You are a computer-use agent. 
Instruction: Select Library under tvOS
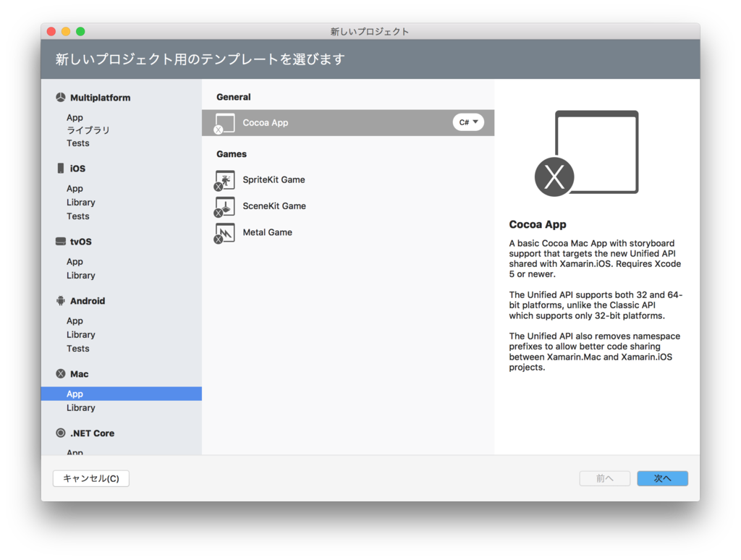pos(81,275)
